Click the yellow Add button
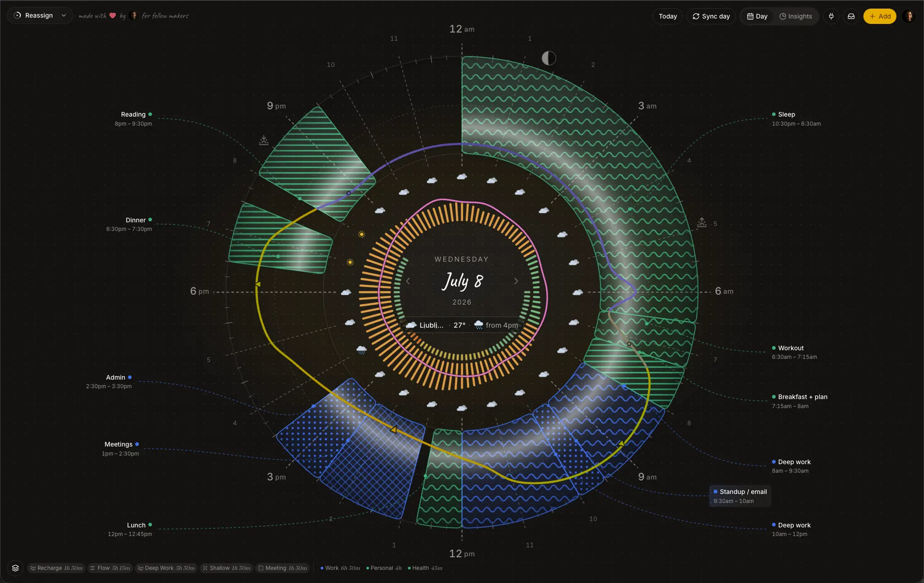924x583 pixels. coord(880,16)
